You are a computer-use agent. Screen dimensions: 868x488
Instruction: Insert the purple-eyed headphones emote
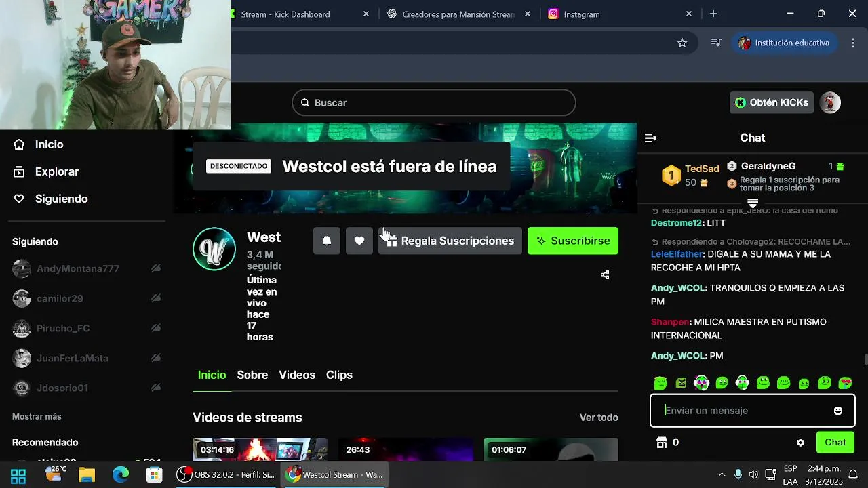(x=701, y=383)
